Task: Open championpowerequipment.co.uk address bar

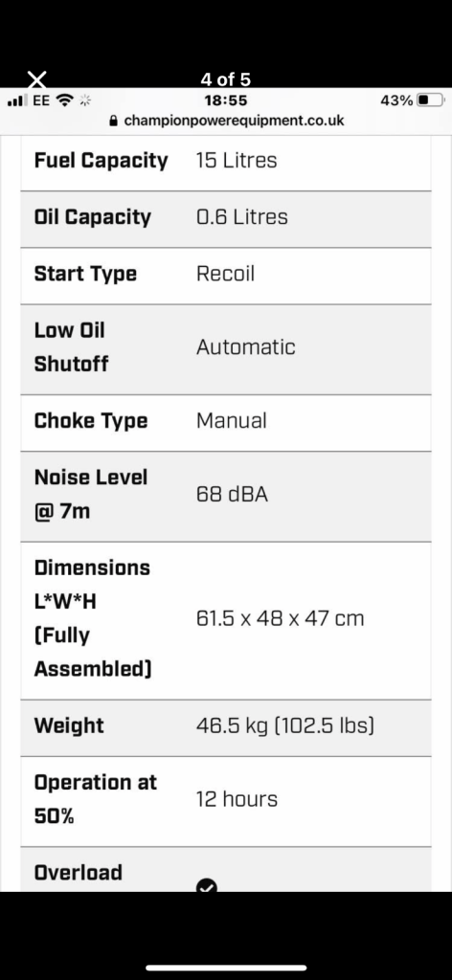Action: [226, 121]
